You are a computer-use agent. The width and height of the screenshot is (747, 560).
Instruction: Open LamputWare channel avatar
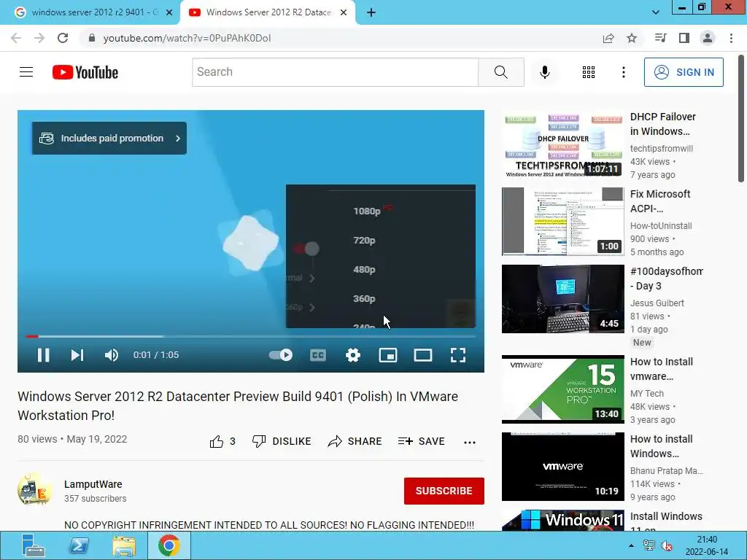click(x=34, y=489)
